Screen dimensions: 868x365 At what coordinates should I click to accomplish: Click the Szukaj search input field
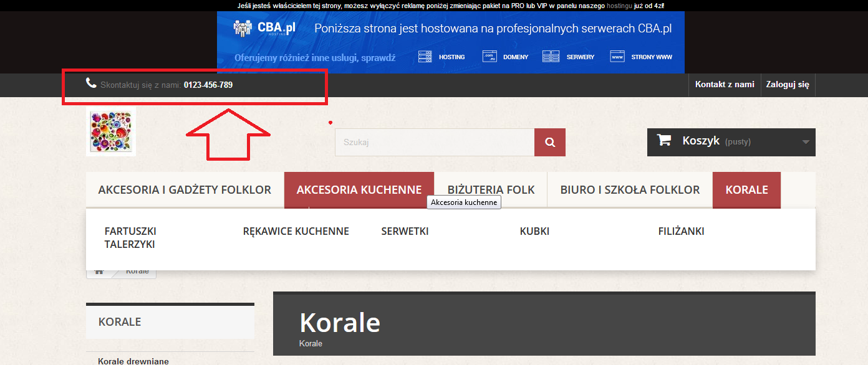[435, 143]
